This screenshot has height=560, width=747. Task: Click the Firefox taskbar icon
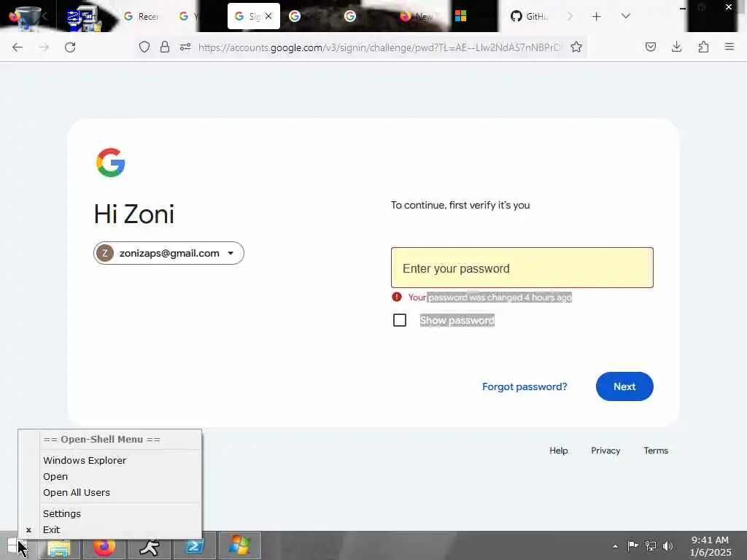(x=104, y=546)
